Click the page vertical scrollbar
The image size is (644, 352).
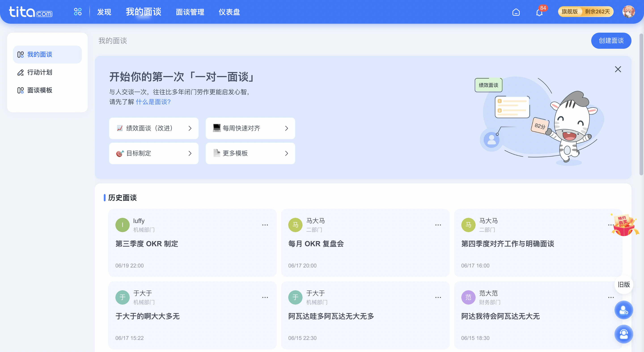(641, 104)
